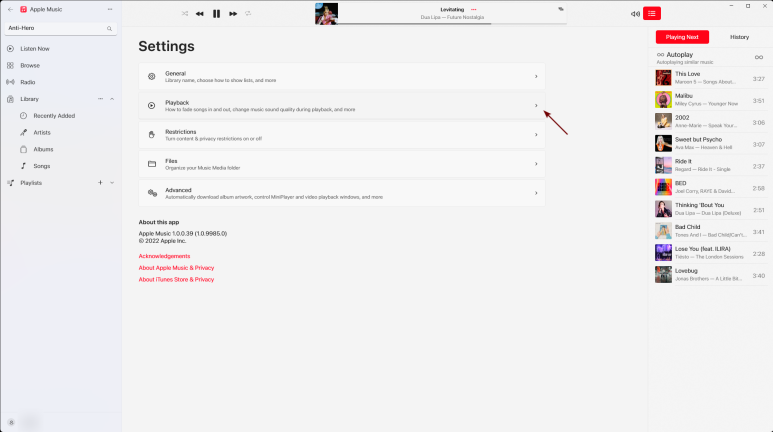Image resolution: width=773 pixels, height=432 pixels.
Task: Click the General gear icon
Action: [x=152, y=76]
